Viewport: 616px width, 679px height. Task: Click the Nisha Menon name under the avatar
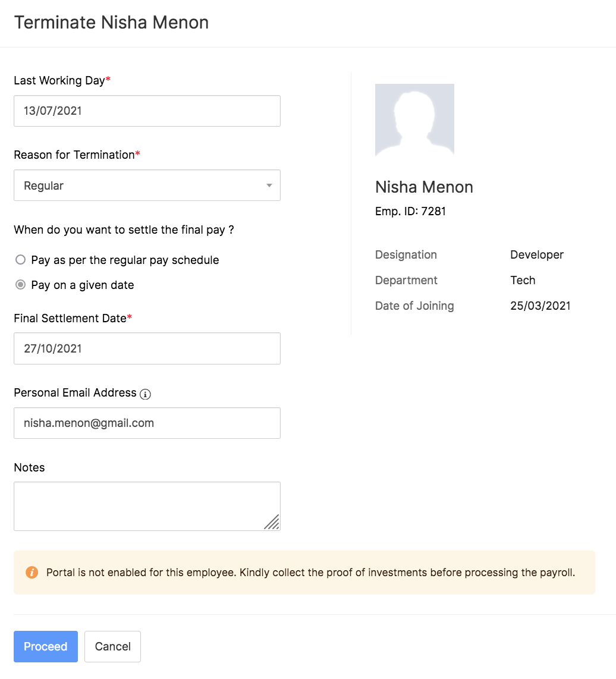[x=424, y=187]
